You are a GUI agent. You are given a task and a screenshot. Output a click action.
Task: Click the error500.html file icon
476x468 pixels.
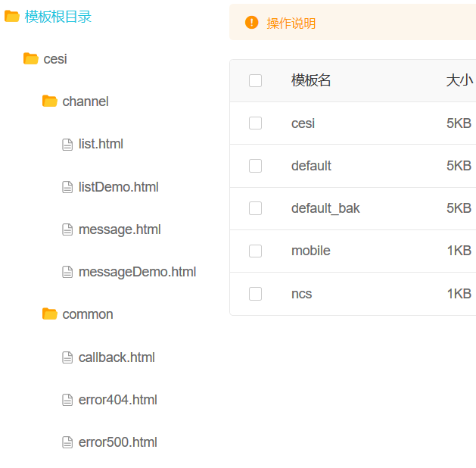click(67, 442)
